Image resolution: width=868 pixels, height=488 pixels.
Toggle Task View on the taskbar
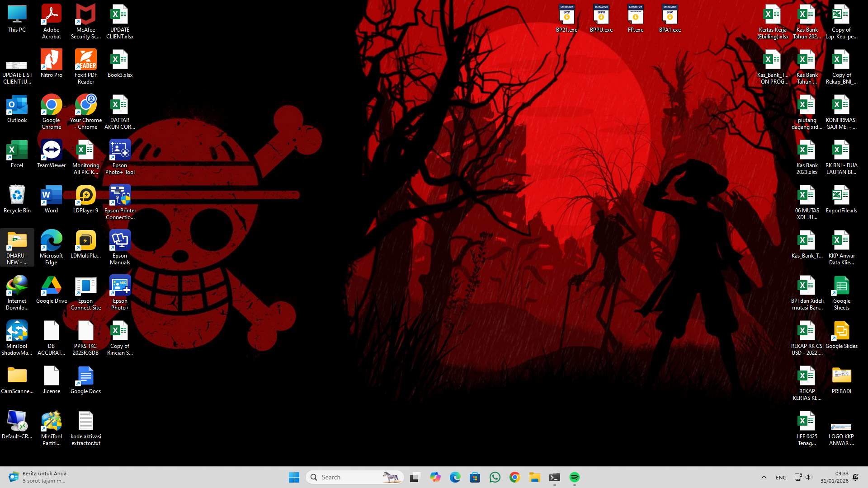pyautogui.click(x=415, y=477)
